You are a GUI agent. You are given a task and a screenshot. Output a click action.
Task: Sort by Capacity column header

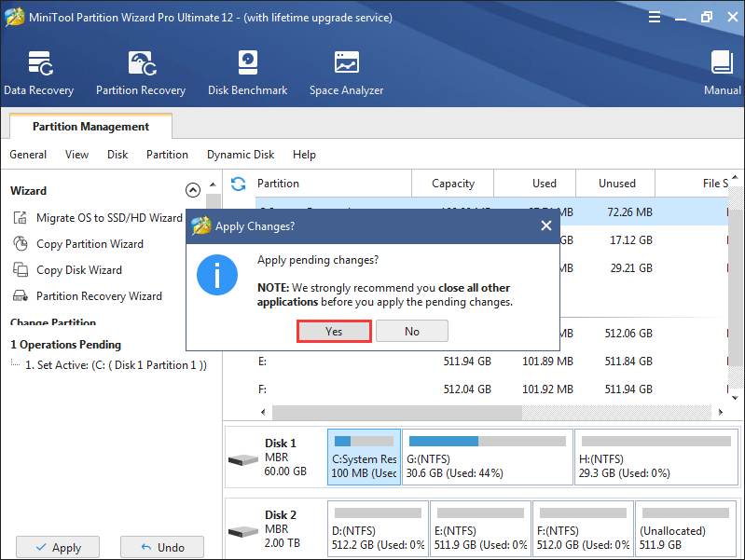(453, 184)
